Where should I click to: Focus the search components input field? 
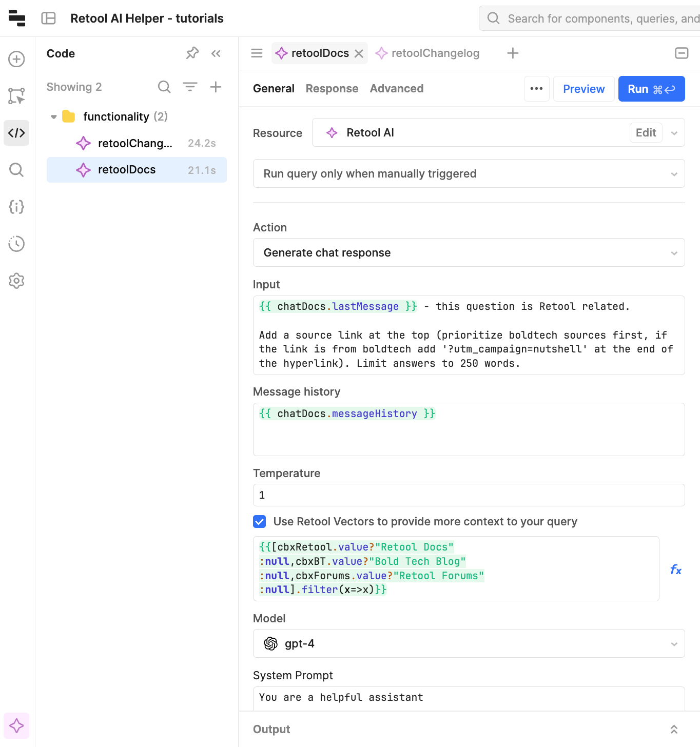[590, 18]
